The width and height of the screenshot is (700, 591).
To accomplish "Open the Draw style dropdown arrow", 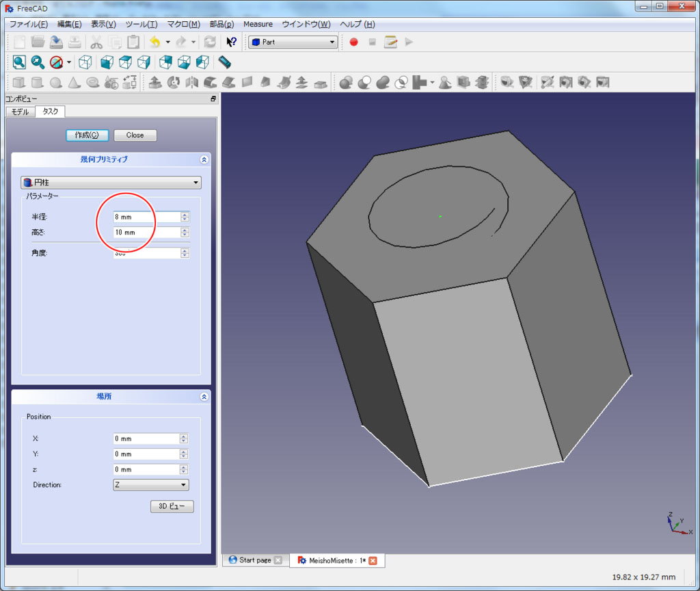I will (x=69, y=62).
